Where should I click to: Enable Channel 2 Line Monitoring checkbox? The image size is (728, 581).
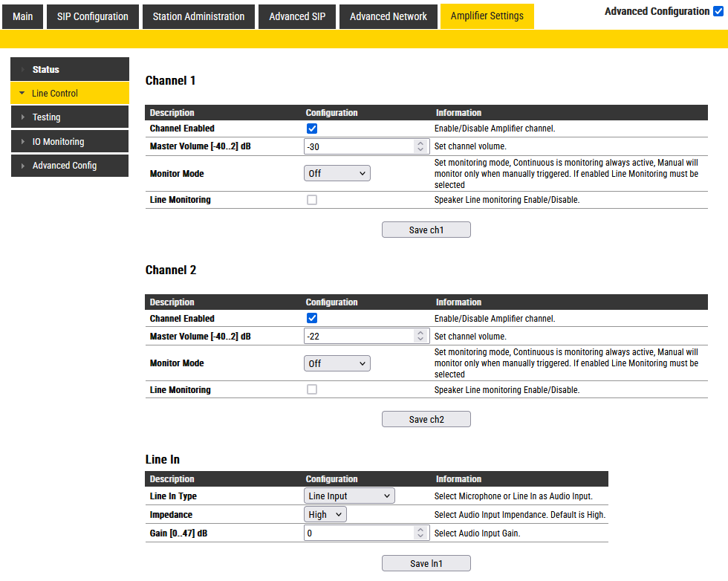point(312,390)
